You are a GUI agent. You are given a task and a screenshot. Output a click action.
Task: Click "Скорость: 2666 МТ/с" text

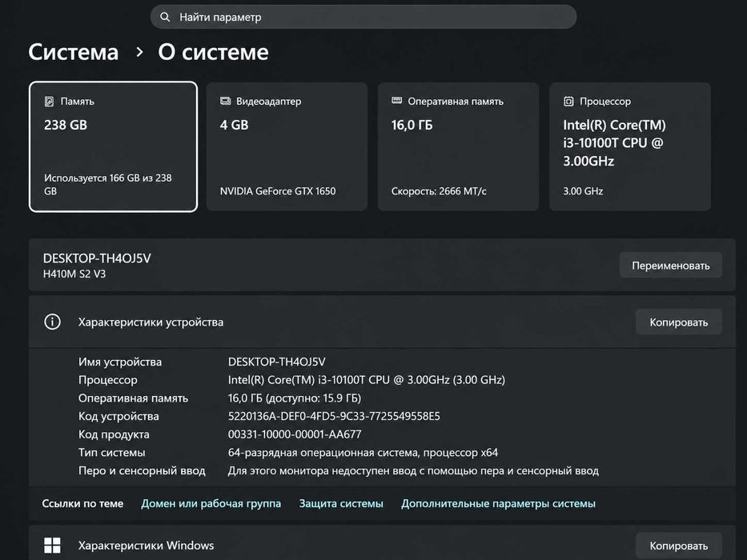[x=439, y=191]
